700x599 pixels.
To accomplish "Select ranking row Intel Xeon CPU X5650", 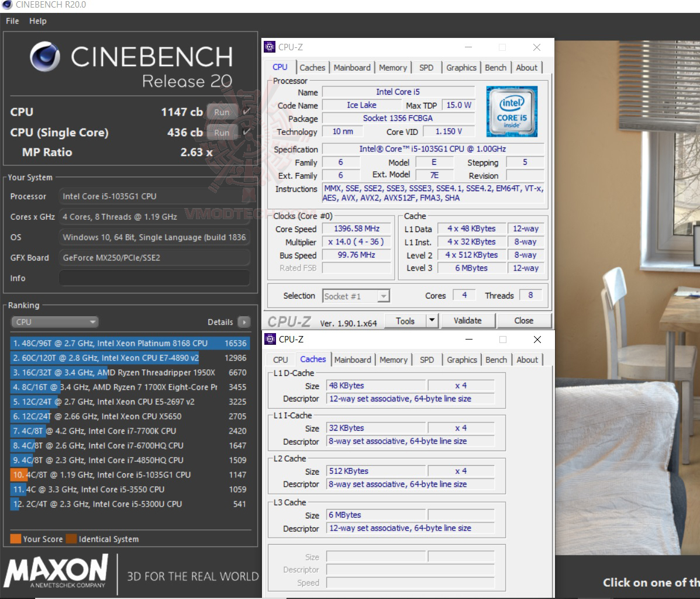I will (x=129, y=416).
